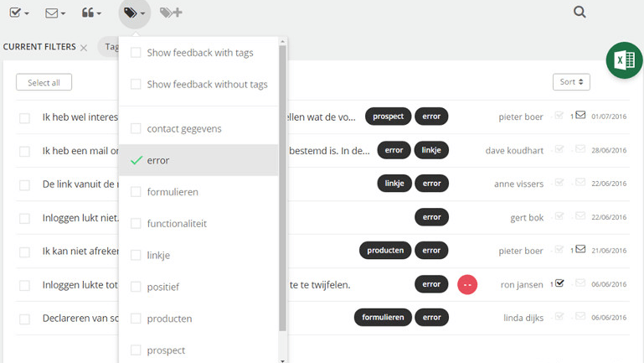The width and height of the screenshot is (644, 363).
Task: Open the checkmark status filter dropdown
Action: click(19, 13)
